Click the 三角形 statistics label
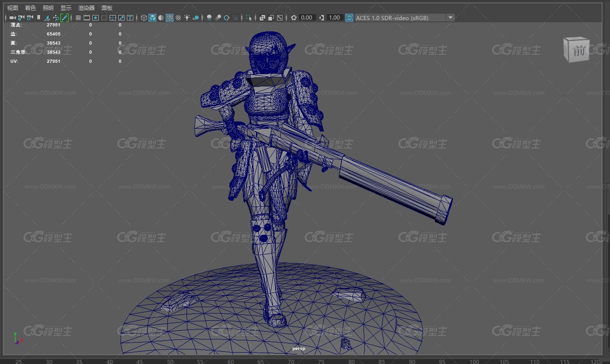The image size is (610, 364). click(x=18, y=52)
